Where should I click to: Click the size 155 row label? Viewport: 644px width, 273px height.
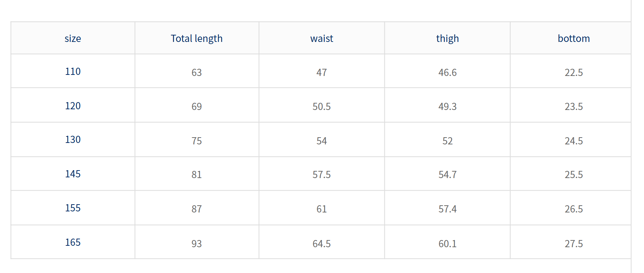tap(73, 208)
